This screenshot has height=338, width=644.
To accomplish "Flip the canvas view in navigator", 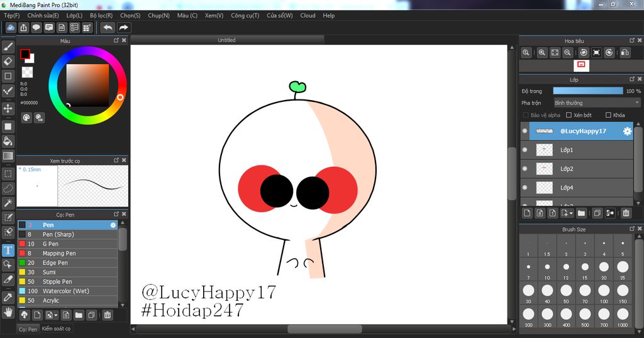I will (625, 53).
